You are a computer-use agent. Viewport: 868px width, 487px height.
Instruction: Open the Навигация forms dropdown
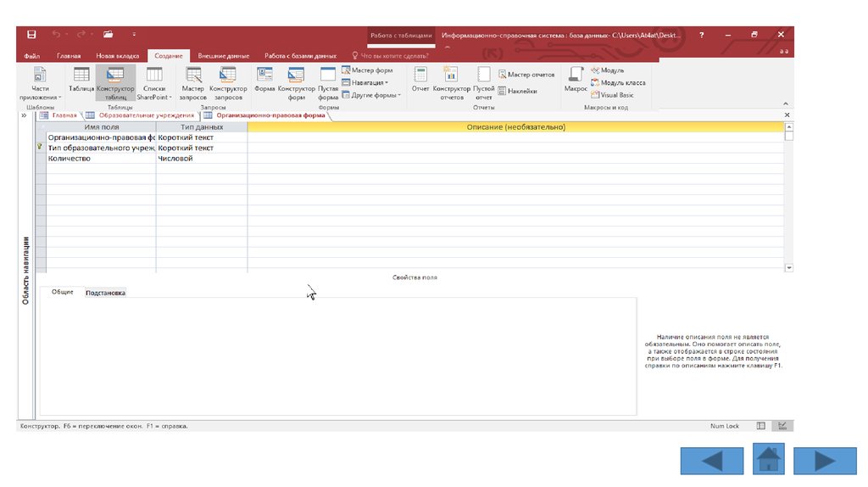coord(365,82)
